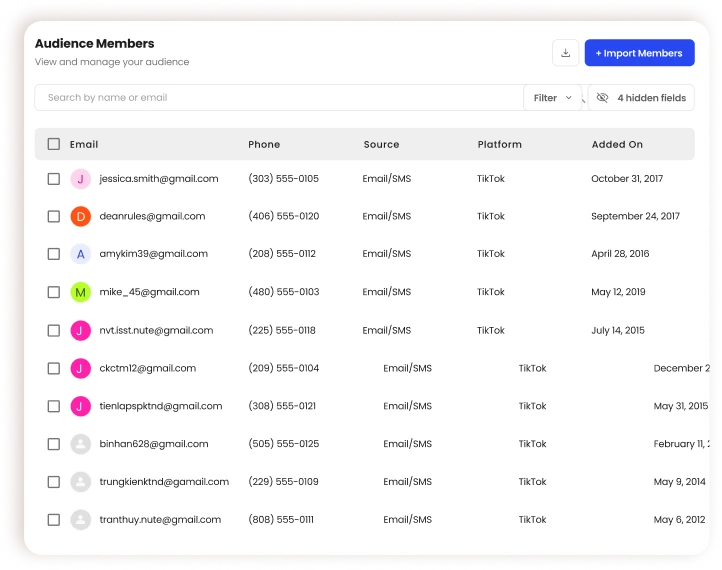722x570 pixels.
Task: Click the default avatar for binhan628@gmail.com
Action: tap(81, 444)
